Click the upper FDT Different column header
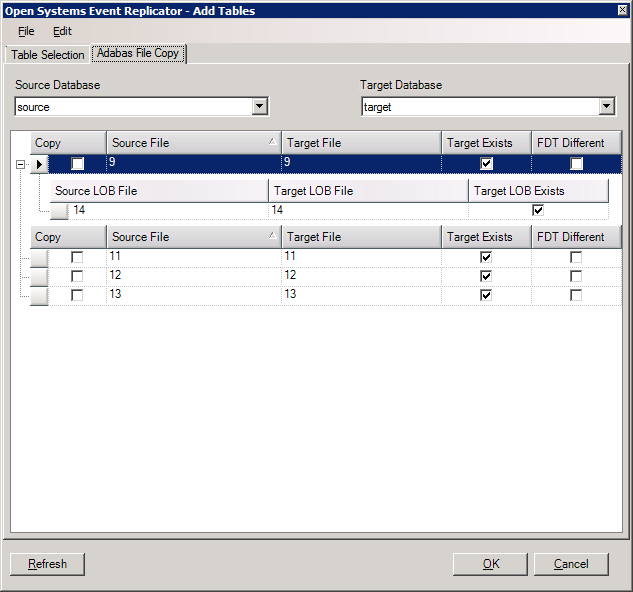Viewport: 633px width, 592px height. 576,143
